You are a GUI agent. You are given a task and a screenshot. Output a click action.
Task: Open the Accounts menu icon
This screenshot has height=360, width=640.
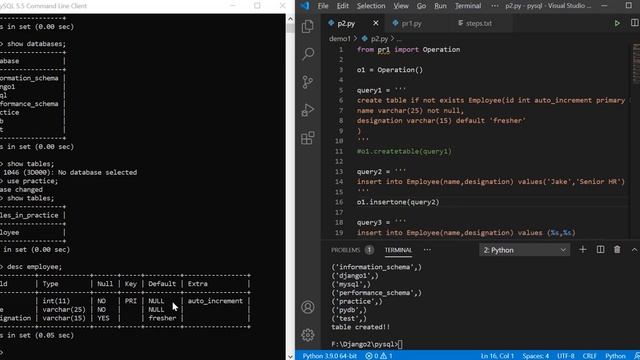(x=308, y=307)
